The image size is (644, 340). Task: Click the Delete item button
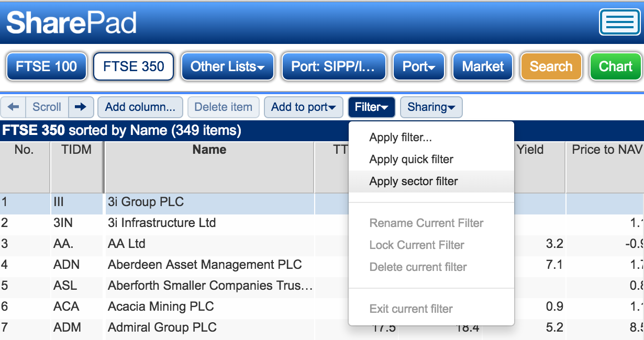[224, 107]
